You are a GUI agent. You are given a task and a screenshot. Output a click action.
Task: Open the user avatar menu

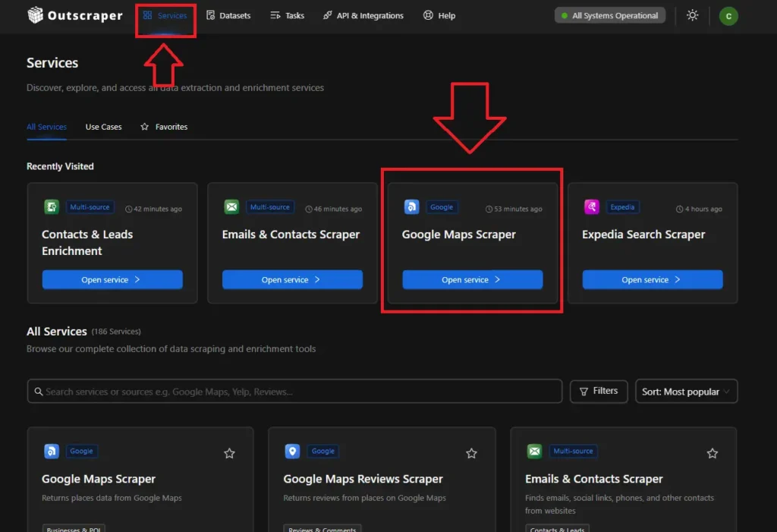click(728, 14)
